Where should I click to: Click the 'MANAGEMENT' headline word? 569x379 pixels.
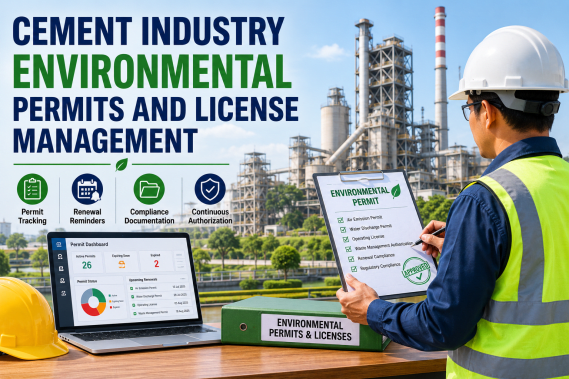click(x=105, y=140)
